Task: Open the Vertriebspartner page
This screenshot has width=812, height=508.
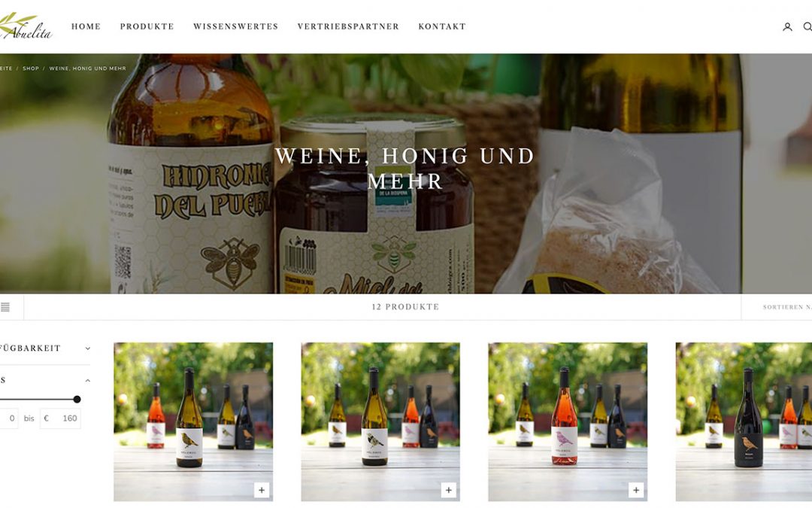Action: [348, 26]
